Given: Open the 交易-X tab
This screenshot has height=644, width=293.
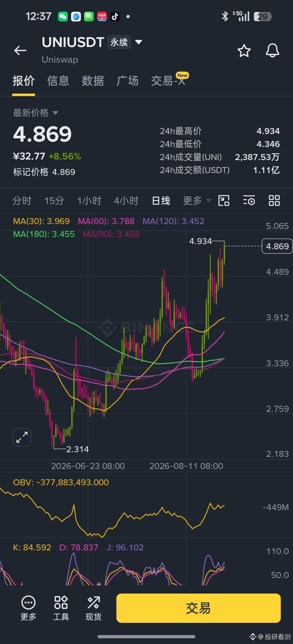Looking at the screenshot, I should pyautogui.click(x=169, y=80).
